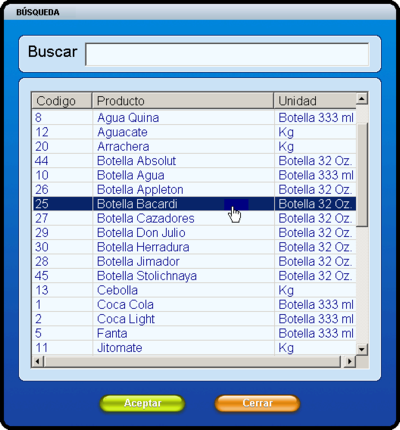Choose the Botella Don Julio entry
This screenshot has width=400, height=430.
(194, 233)
